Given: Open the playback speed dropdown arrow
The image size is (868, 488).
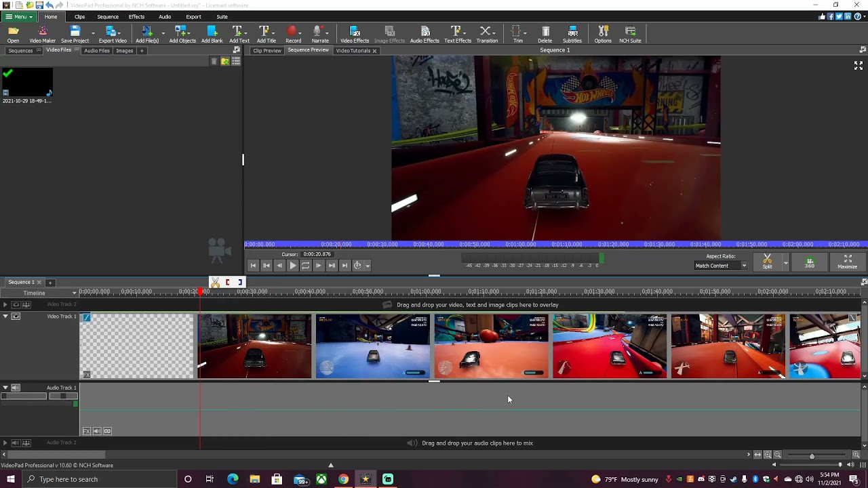Looking at the screenshot, I should pos(368,266).
